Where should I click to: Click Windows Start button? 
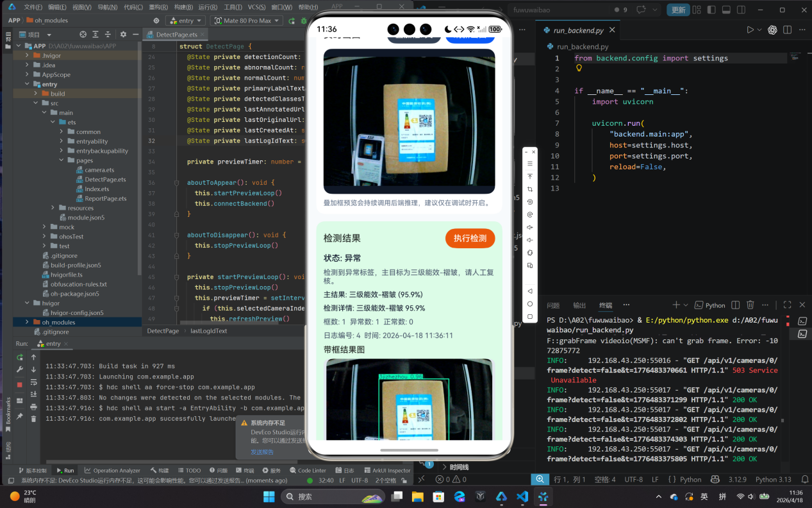click(269, 496)
